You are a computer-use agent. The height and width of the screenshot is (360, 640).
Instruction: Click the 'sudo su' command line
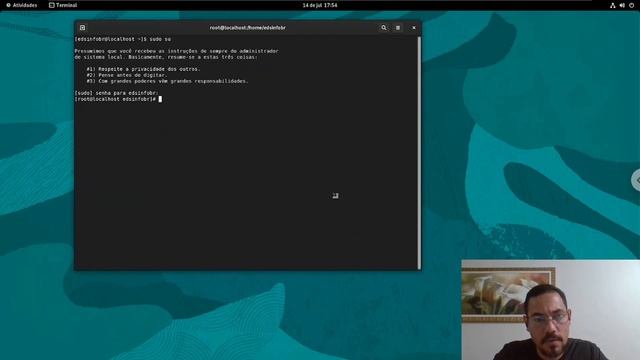(x=123, y=39)
